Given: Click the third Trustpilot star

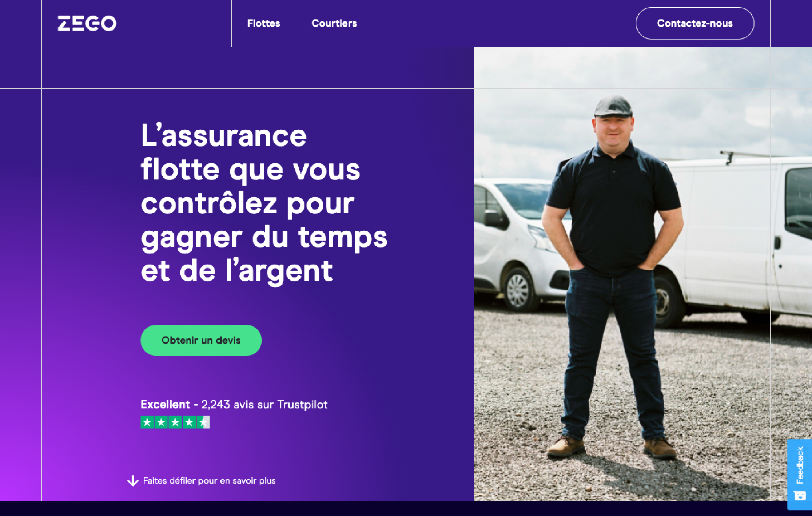Looking at the screenshot, I should coord(175,422).
